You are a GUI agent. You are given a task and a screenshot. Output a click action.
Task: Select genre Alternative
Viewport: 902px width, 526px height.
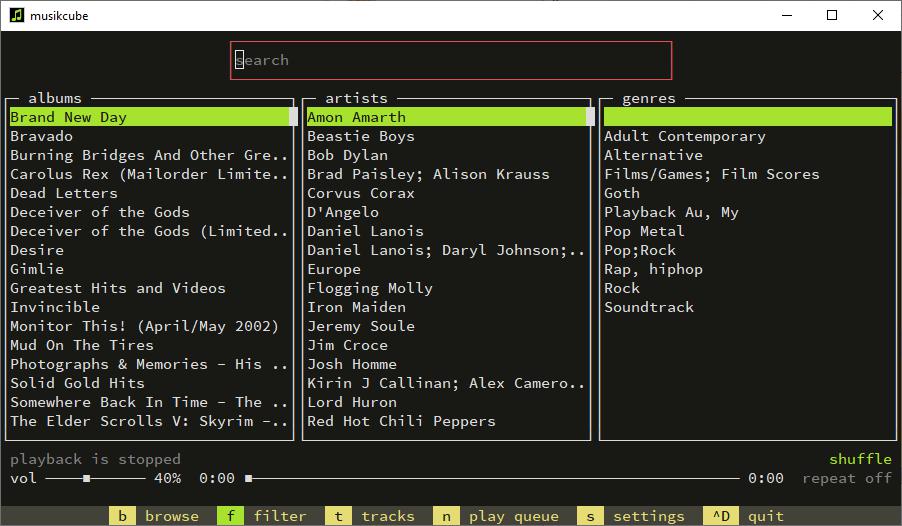pyautogui.click(x=748, y=155)
